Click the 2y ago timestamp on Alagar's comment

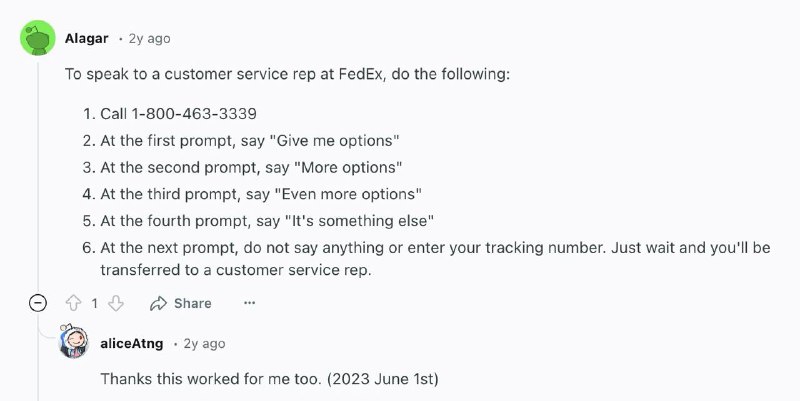(x=149, y=38)
